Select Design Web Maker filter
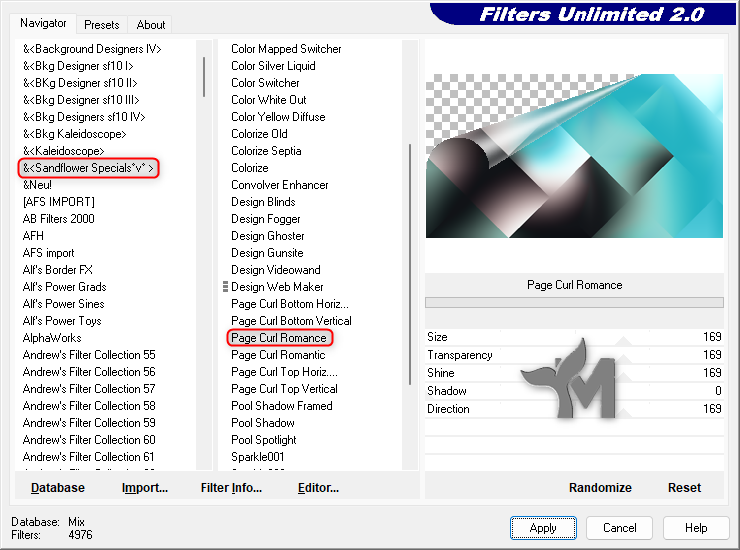Screen dimensions: 740x550 (277, 287)
